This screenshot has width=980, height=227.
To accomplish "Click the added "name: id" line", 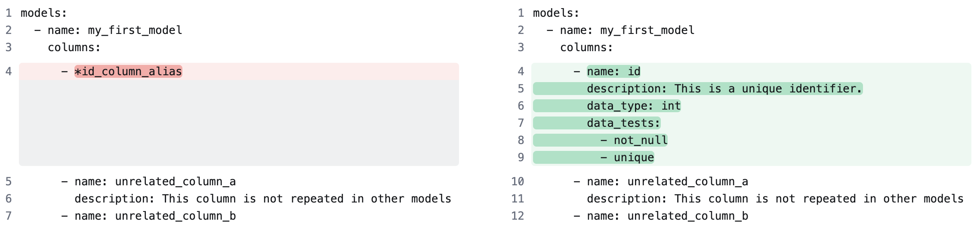I will [x=613, y=71].
